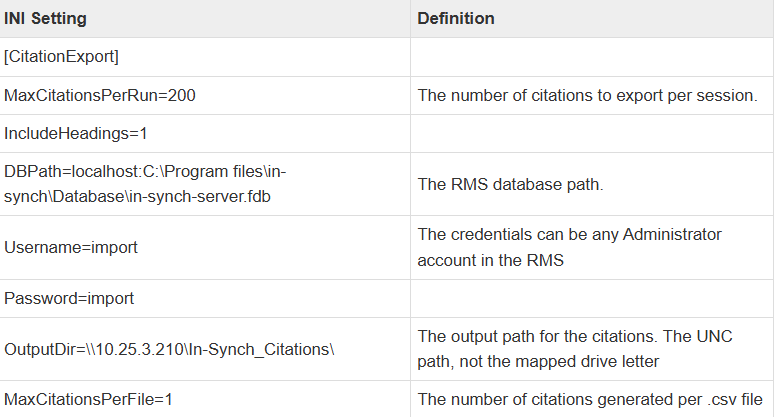Click the credentials definition for Username
This screenshot has height=417, width=775.
pyautogui.click(x=569, y=247)
